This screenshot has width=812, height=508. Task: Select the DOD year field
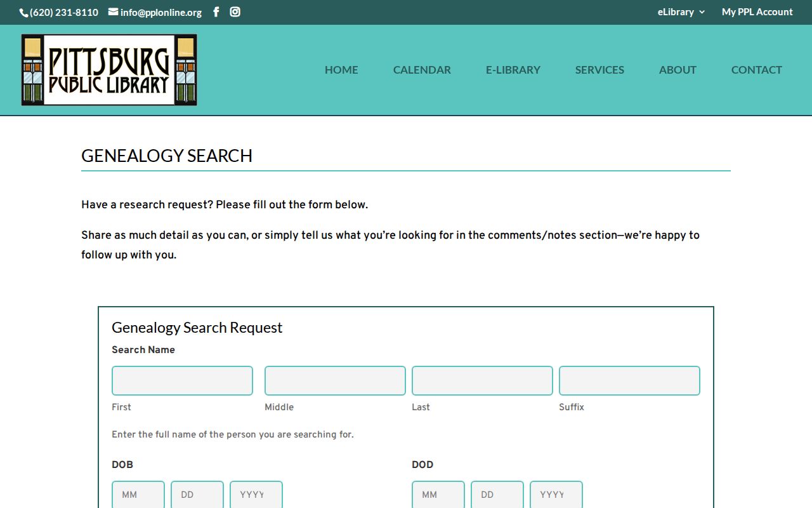[x=556, y=495]
